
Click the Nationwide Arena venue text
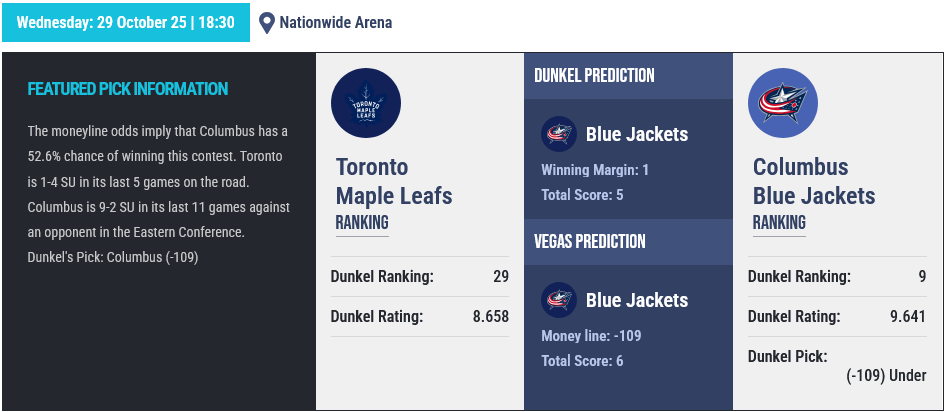tap(336, 22)
